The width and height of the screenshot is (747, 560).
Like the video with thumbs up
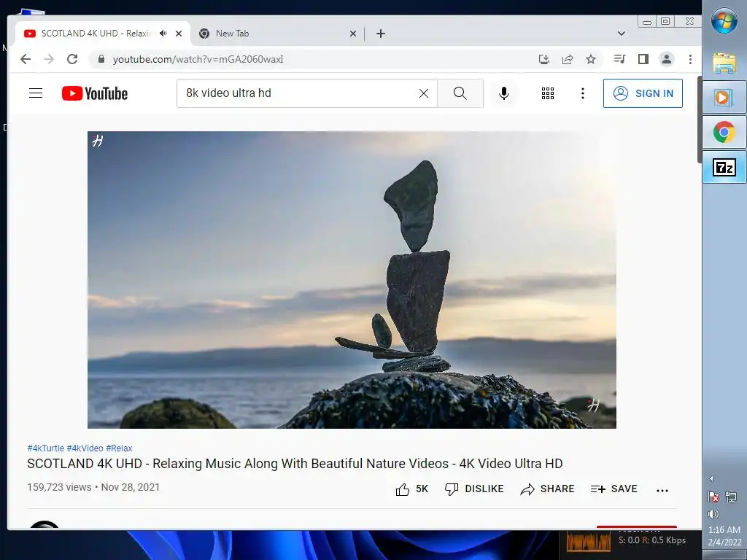click(x=412, y=489)
